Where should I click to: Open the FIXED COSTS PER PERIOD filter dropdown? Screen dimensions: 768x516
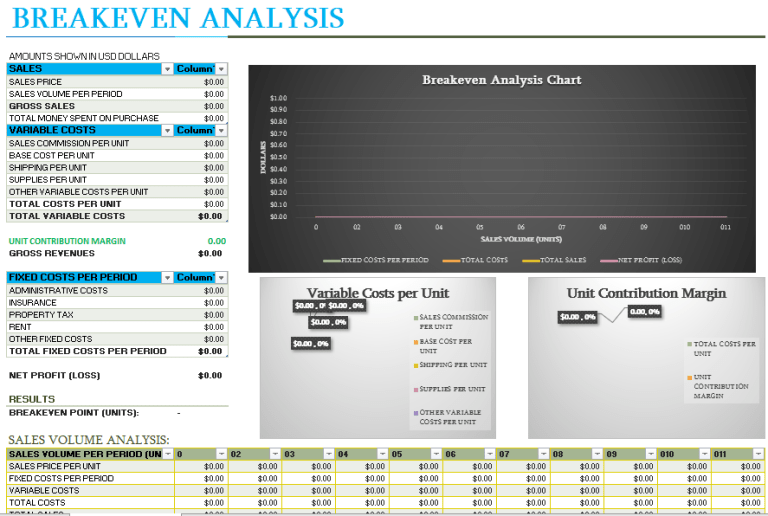[x=167, y=278]
